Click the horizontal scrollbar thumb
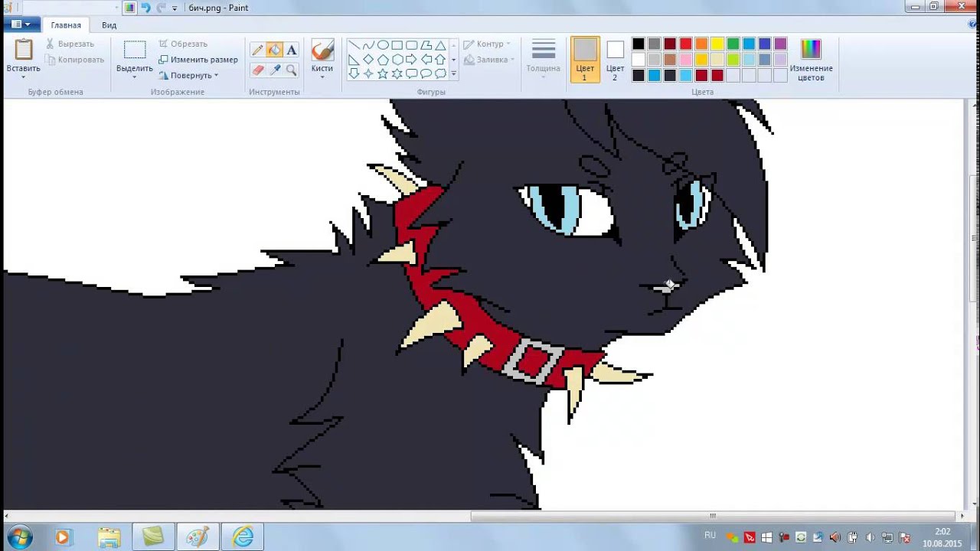This screenshot has width=980, height=551. [x=712, y=516]
